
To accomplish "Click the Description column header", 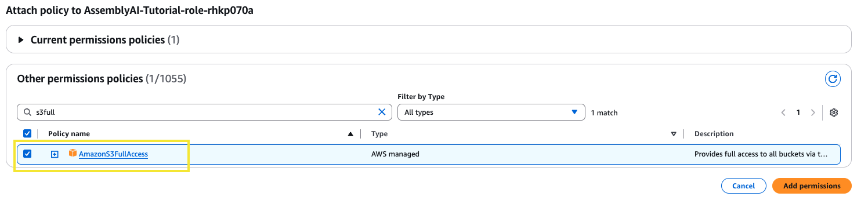I will tap(714, 134).
